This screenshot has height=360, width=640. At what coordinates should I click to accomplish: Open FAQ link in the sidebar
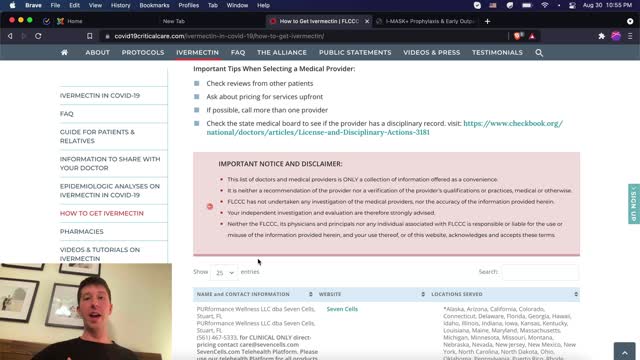(67, 114)
